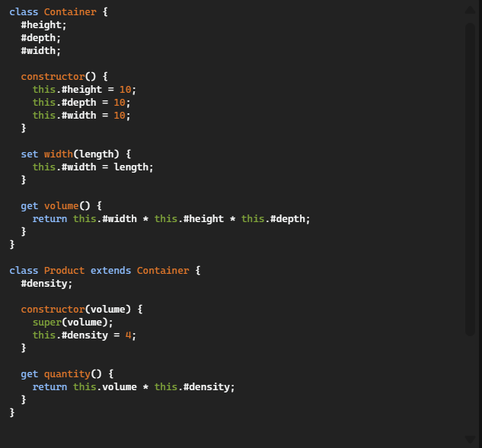Click the super(volume) call
This screenshot has height=448, width=482.
73,322
